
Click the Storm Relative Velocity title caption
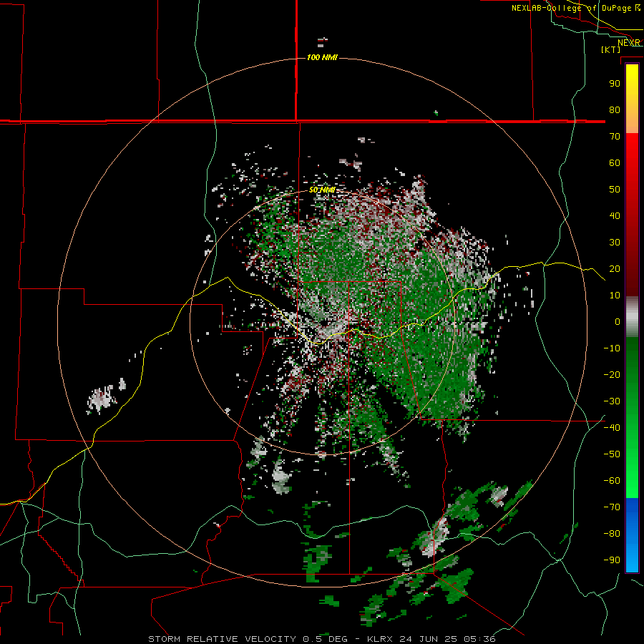(x=321, y=639)
